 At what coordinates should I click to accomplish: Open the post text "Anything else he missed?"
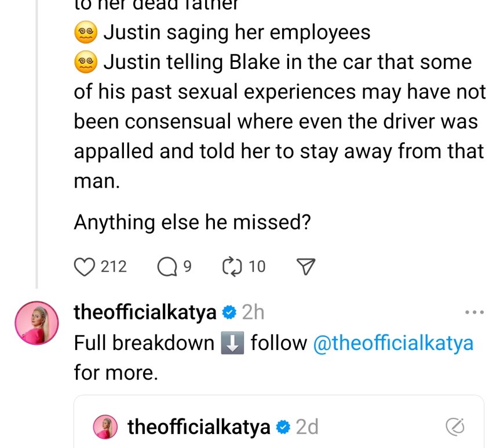193,223
